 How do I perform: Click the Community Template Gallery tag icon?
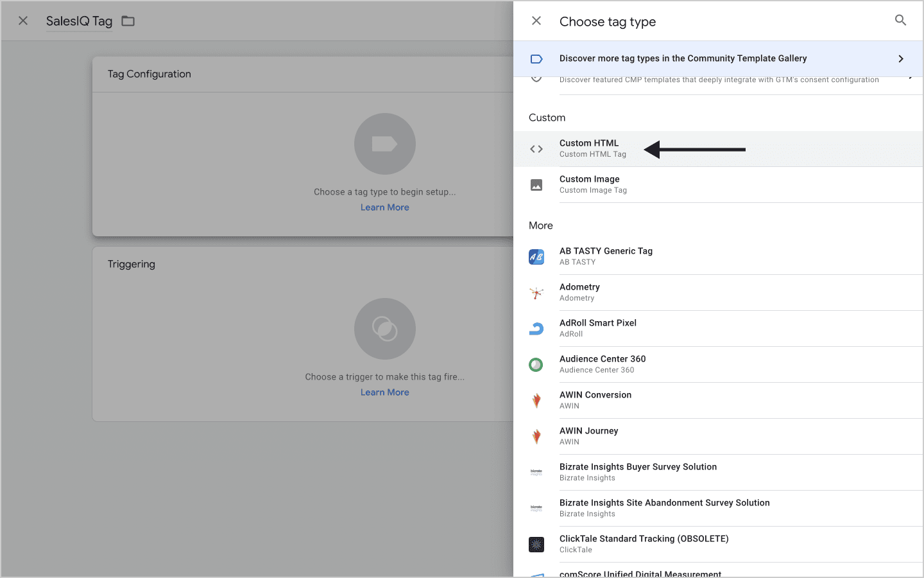tap(536, 59)
